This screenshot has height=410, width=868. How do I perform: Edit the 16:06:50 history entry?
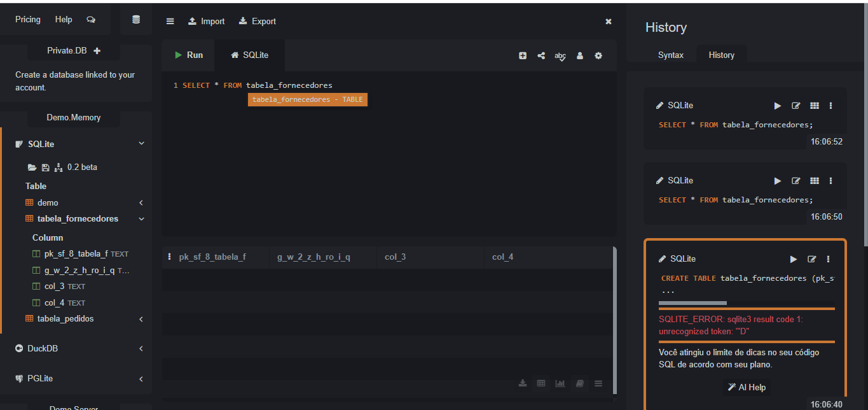(x=796, y=181)
